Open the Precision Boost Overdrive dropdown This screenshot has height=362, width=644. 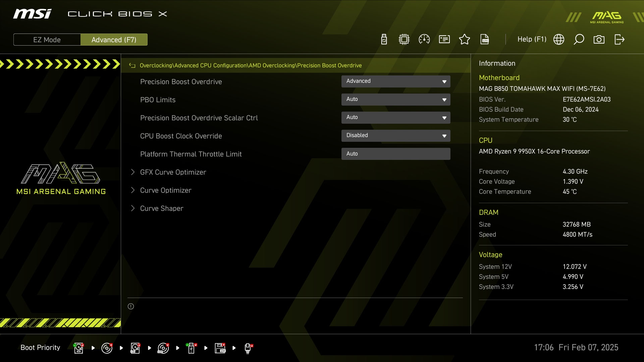point(396,81)
